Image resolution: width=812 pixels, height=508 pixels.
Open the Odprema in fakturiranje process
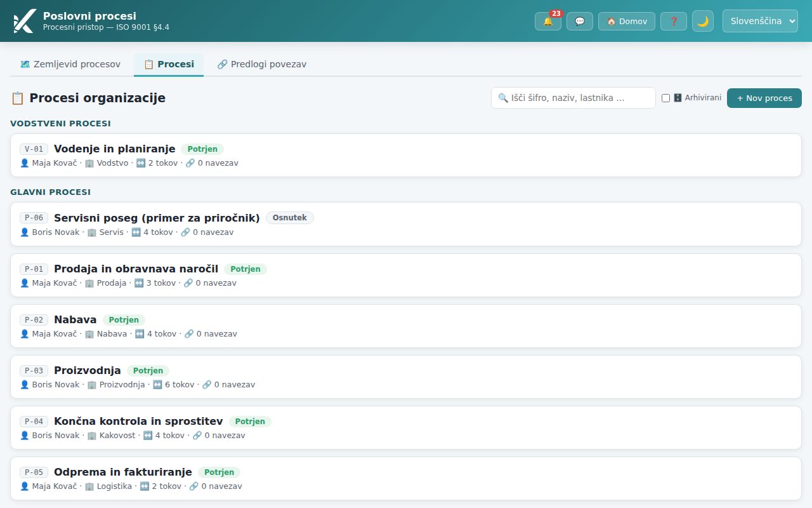tap(406, 478)
